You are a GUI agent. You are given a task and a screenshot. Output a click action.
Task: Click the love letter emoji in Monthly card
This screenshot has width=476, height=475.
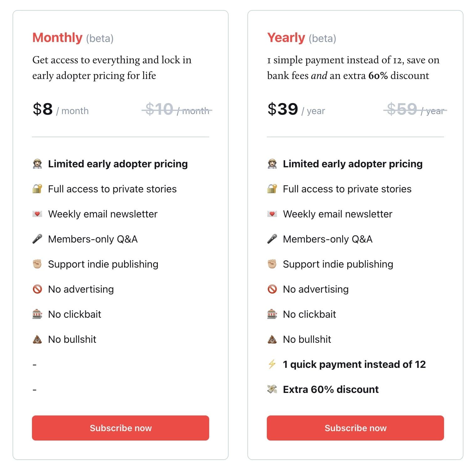[37, 214]
